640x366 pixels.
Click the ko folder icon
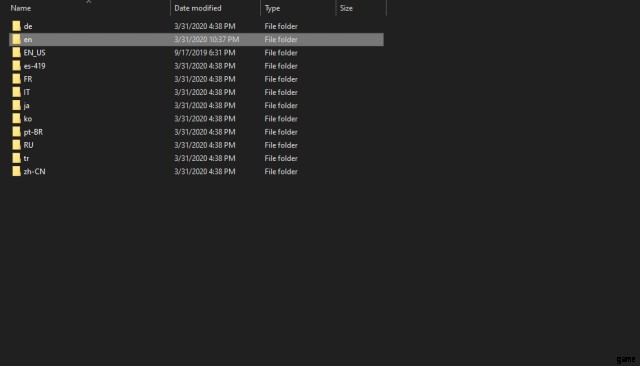(x=16, y=118)
